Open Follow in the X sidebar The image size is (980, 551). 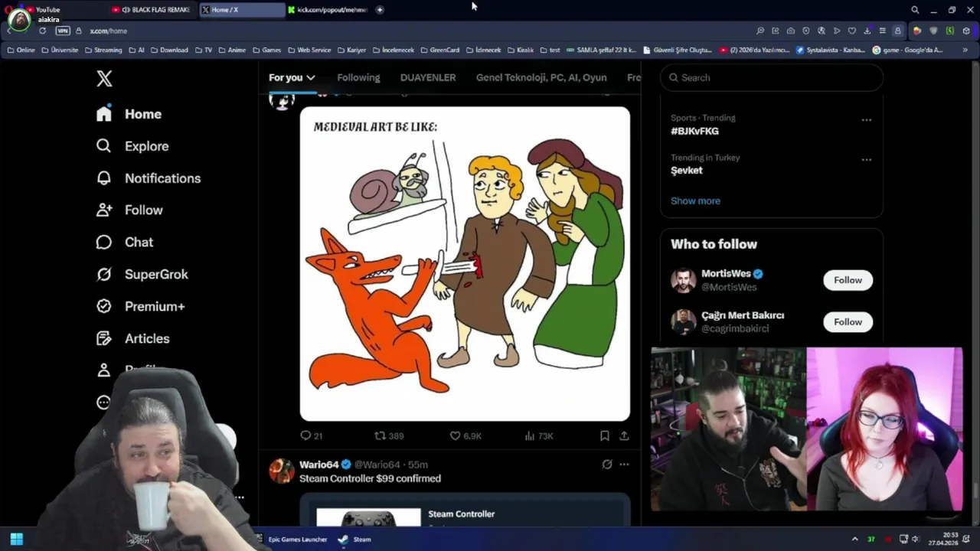click(129, 210)
